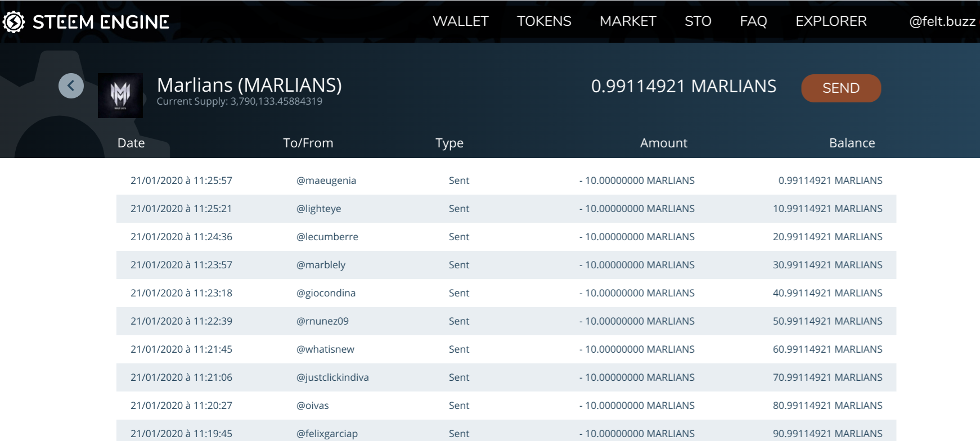Open the @oivas account link

[313, 406]
